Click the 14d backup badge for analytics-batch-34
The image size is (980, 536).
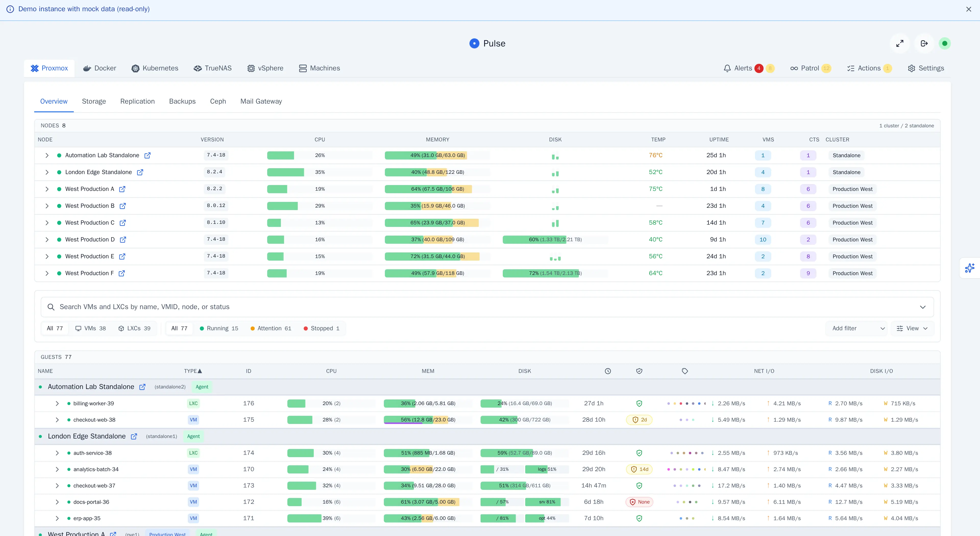point(639,469)
